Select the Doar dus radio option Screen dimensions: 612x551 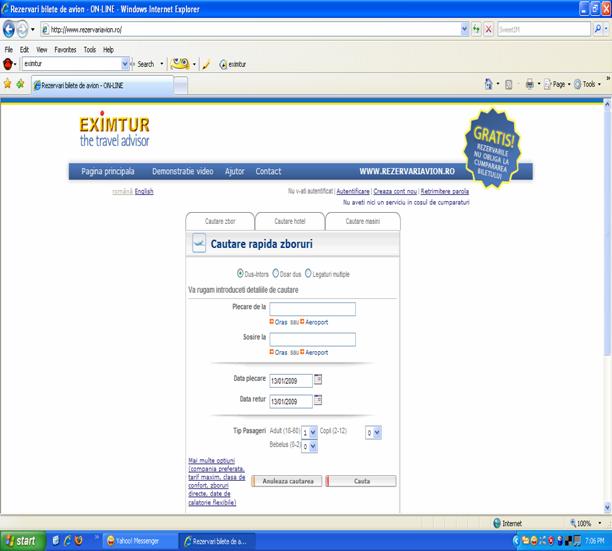276,273
